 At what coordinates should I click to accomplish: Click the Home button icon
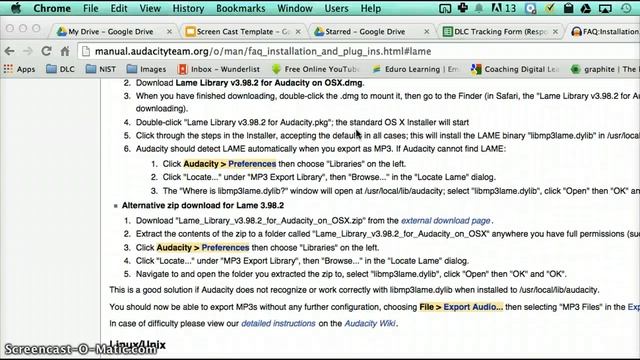[65, 51]
